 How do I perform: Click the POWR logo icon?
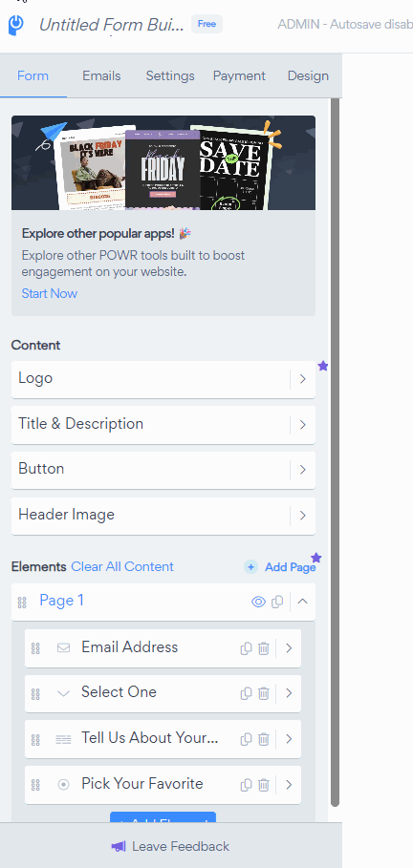16,25
